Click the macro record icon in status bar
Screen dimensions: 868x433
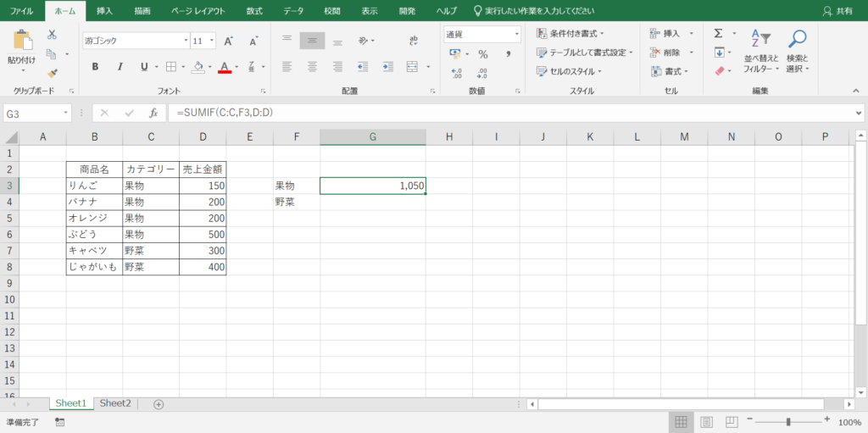(60, 422)
